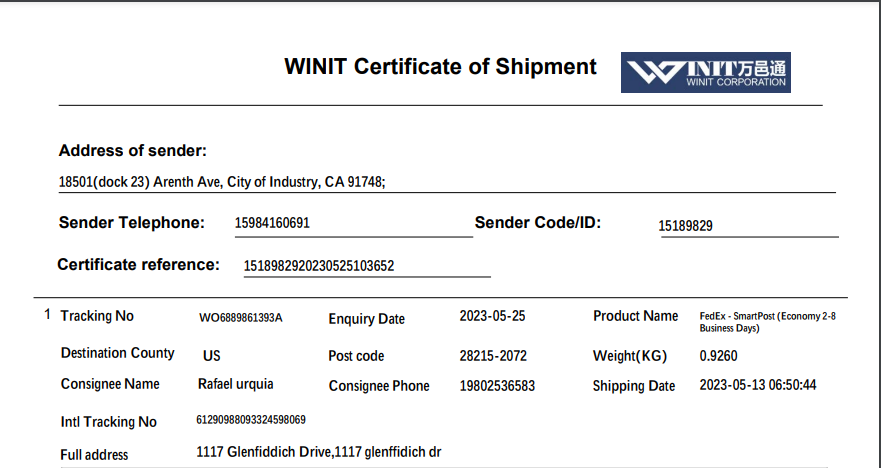
Task: Click the "Product Name" field label
Action: click(x=635, y=316)
